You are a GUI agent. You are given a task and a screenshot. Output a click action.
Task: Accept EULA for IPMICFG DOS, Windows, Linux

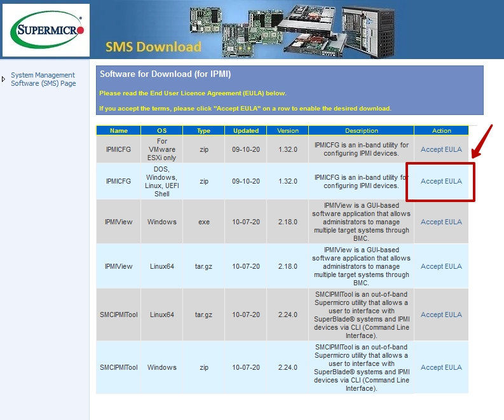[441, 181]
